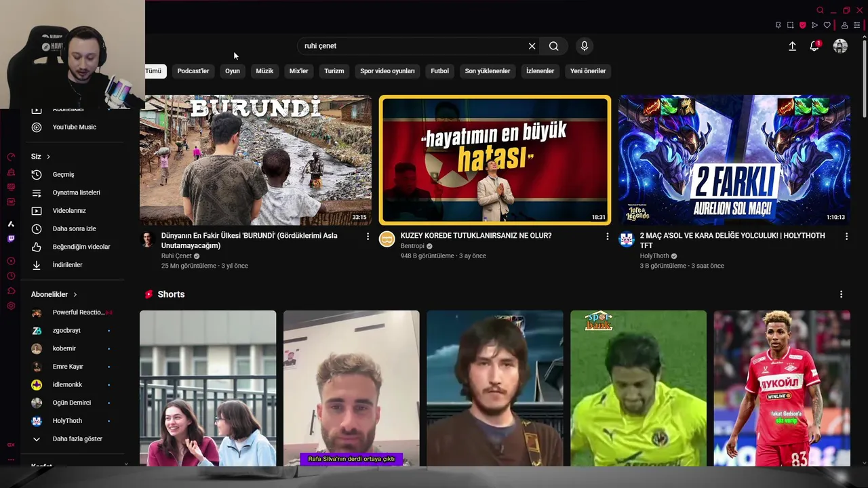Click the browser pin icon in the toolbar
Image resolution: width=868 pixels, height=488 pixels.
coord(778,25)
